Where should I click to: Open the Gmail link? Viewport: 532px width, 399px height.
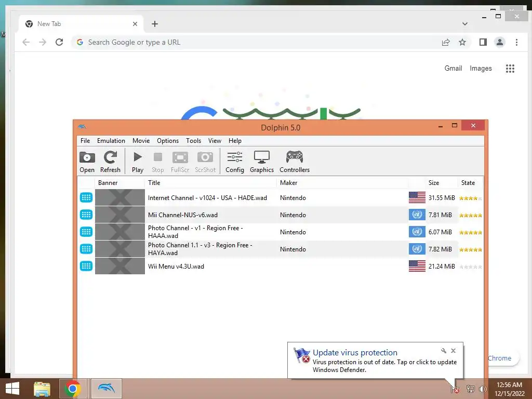453,68
